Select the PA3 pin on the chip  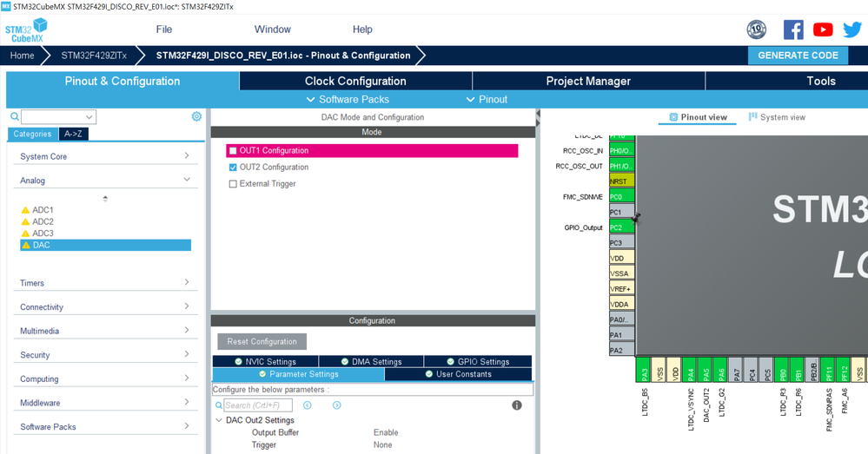643,370
